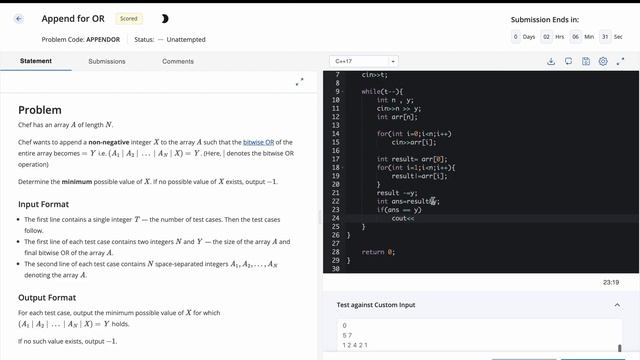Click the 'Output Format' heading
Screen dimensions: 640x360
47,298
